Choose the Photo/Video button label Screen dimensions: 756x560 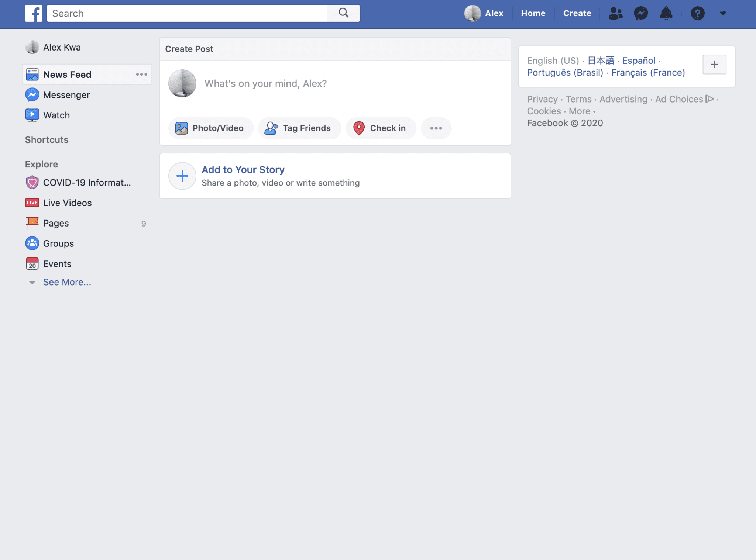[x=218, y=128]
